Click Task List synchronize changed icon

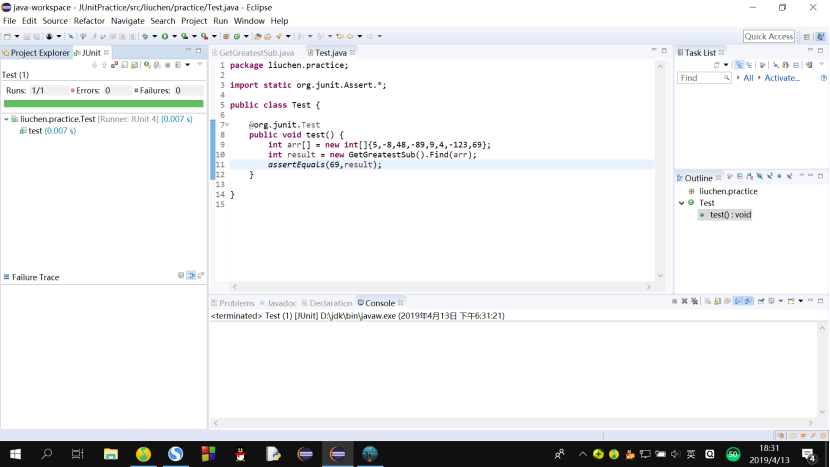point(809,65)
